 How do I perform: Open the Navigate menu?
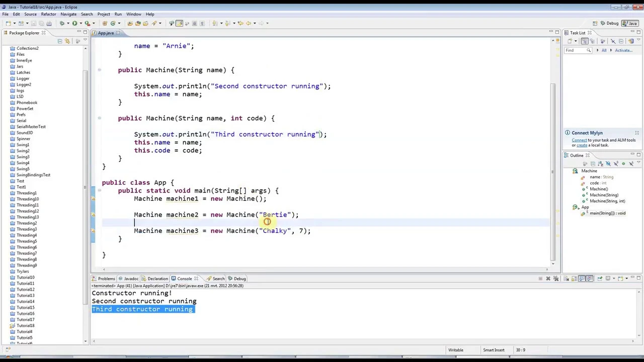pos(68,14)
